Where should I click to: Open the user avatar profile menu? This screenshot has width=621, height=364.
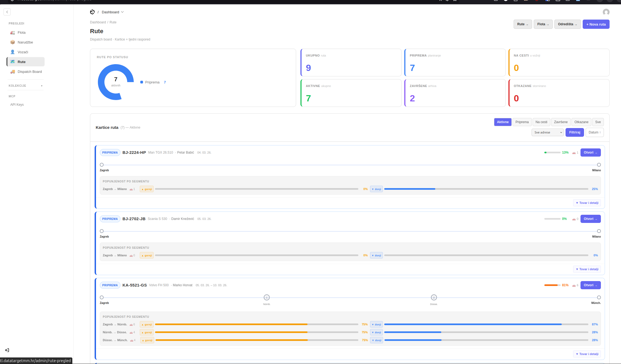[x=606, y=12]
